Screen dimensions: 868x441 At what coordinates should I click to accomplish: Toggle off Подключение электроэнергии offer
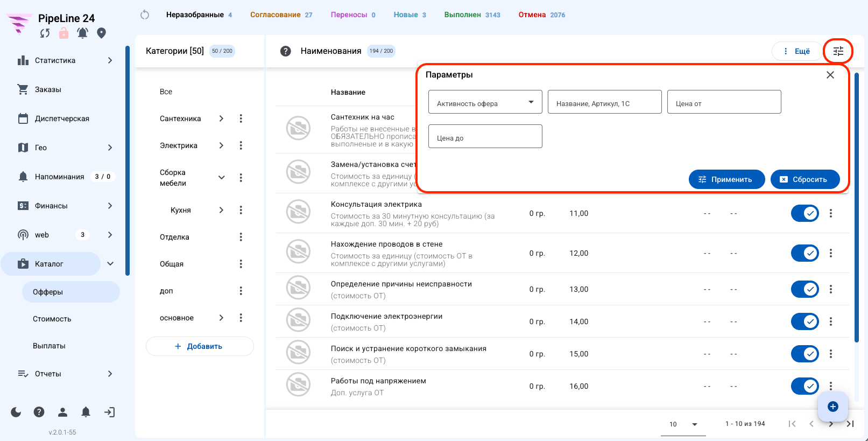pos(805,321)
